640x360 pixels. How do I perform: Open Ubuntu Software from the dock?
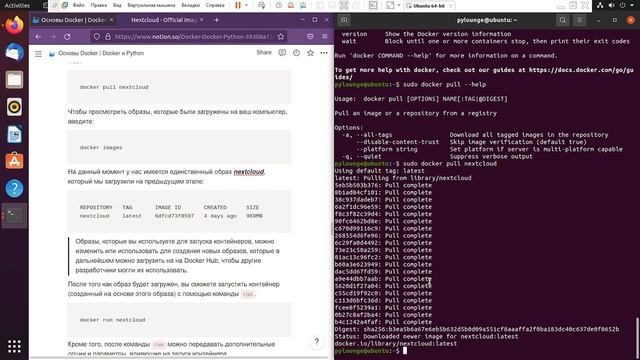point(14,161)
